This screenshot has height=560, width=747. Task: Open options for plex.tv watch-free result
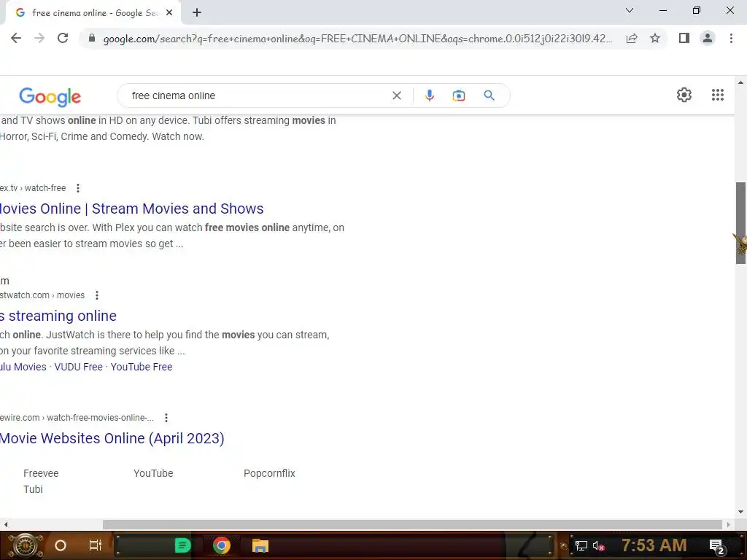click(x=78, y=188)
